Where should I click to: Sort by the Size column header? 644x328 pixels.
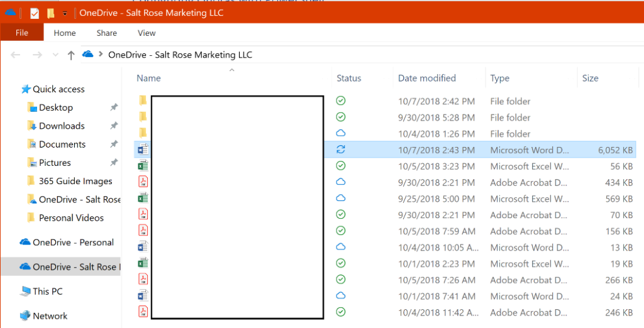point(590,78)
